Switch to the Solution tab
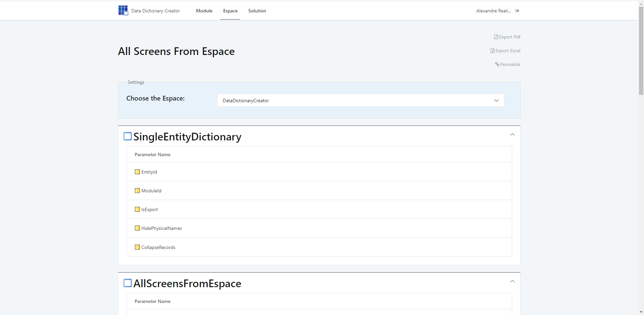The image size is (644, 315). point(257,11)
